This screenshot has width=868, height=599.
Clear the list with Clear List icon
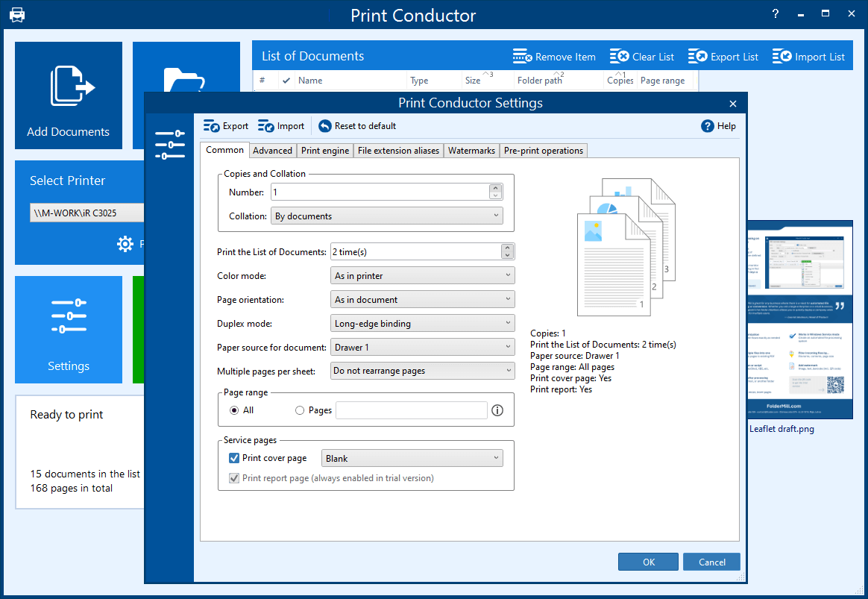(x=620, y=57)
